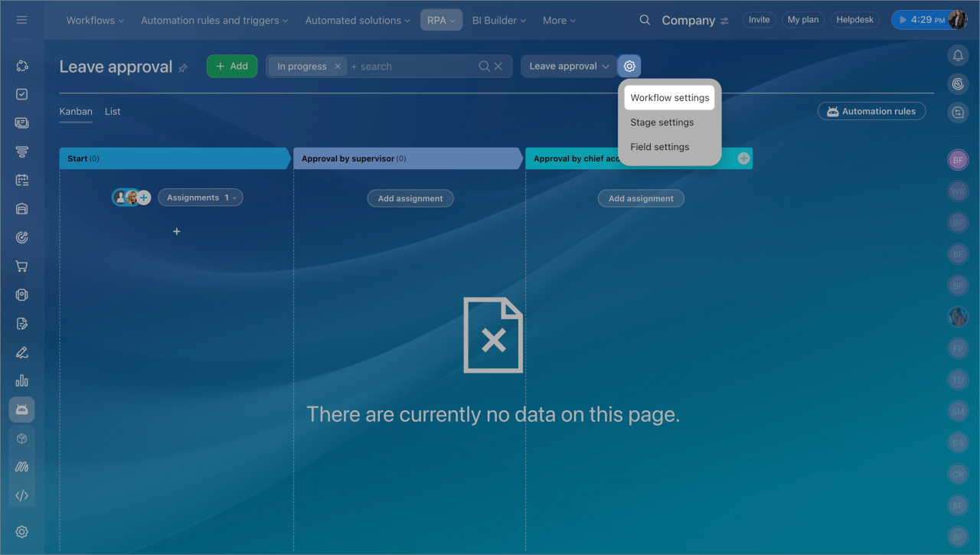Click Add assignment under Approval by supervisor

point(410,198)
